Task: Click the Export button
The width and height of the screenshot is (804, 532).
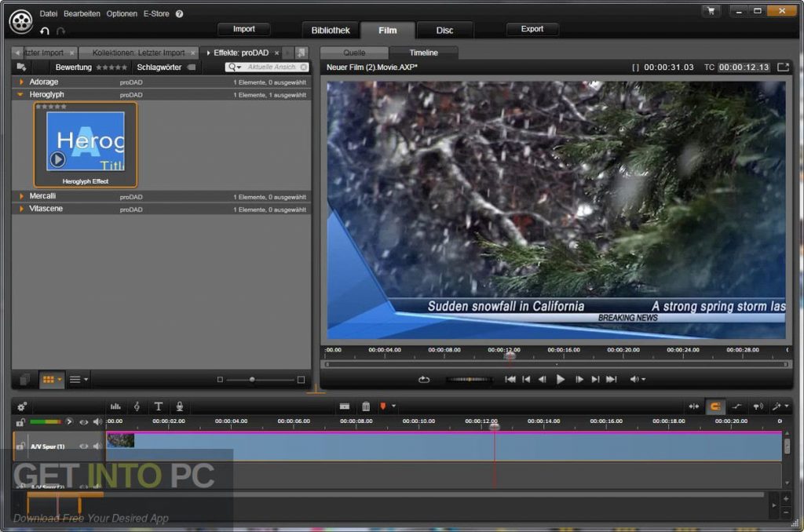Action: (532, 29)
